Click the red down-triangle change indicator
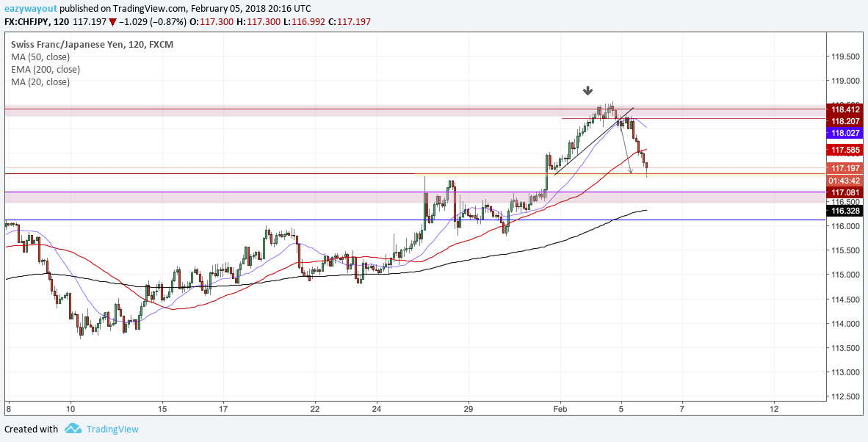This screenshot has height=442, width=868. [112, 21]
